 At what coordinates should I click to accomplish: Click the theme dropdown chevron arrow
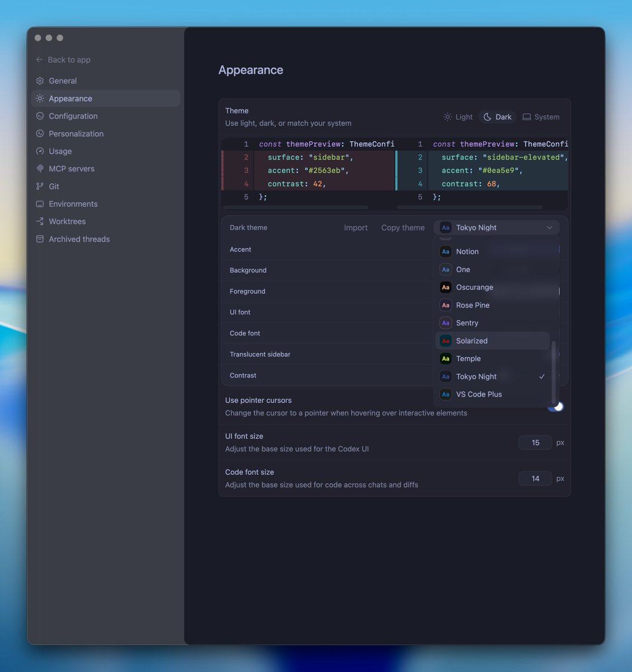click(x=550, y=227)
